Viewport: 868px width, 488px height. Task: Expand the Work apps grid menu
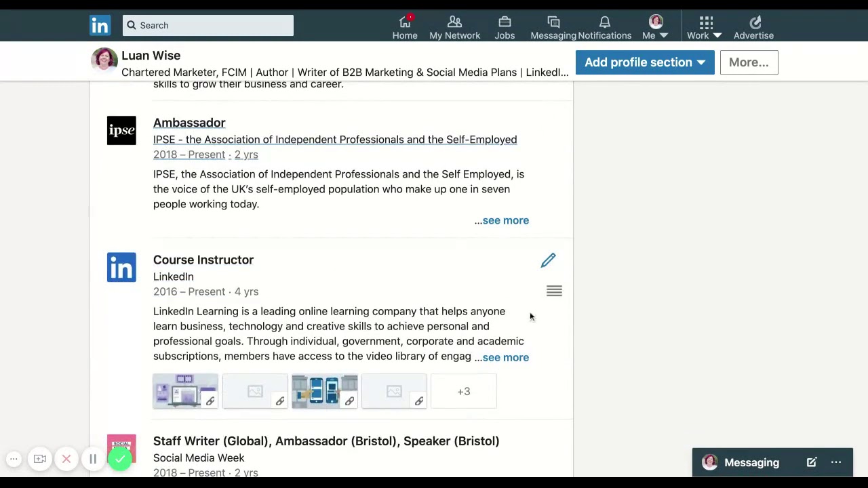click(705, 28)
